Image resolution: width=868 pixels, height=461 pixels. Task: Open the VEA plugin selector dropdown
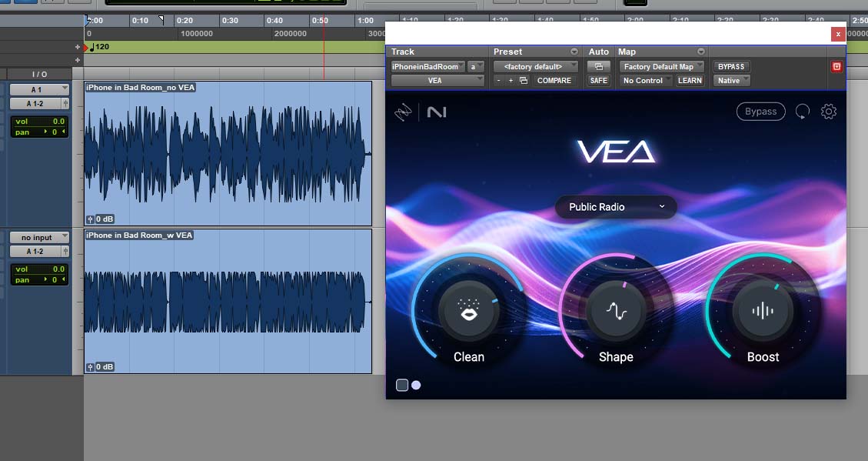click(x=437, y=80)
